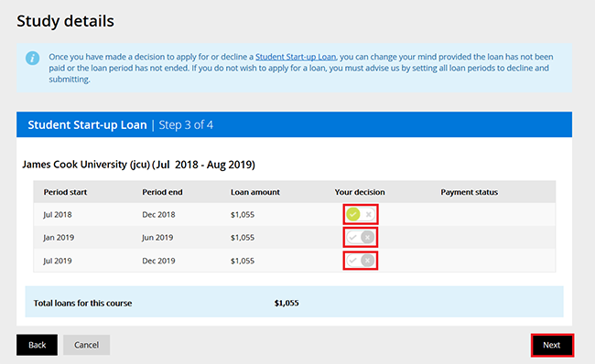Image resolution: width=595 pixels, height=364 pixels.
Task: Open the Student Start-up Loan link
Action: [x=296, y=57]
